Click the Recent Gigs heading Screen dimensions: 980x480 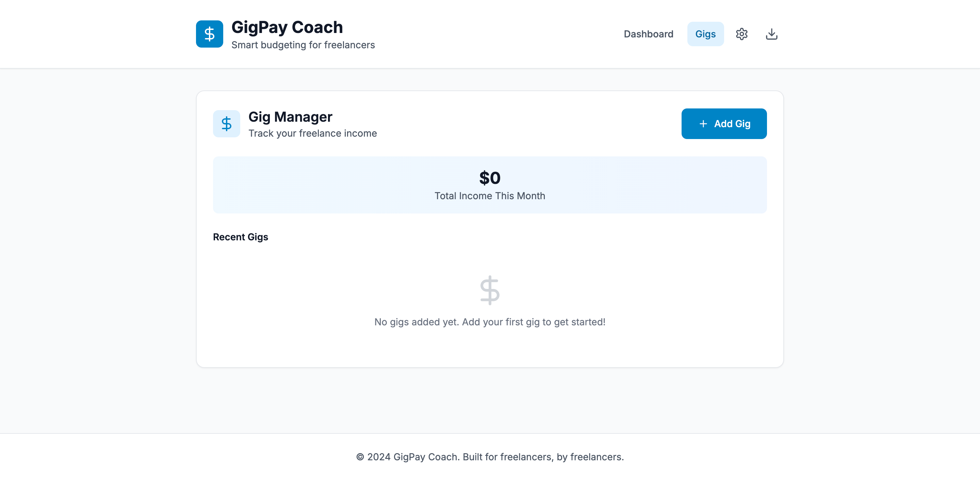pyautogui.click(x=241, y=236)
